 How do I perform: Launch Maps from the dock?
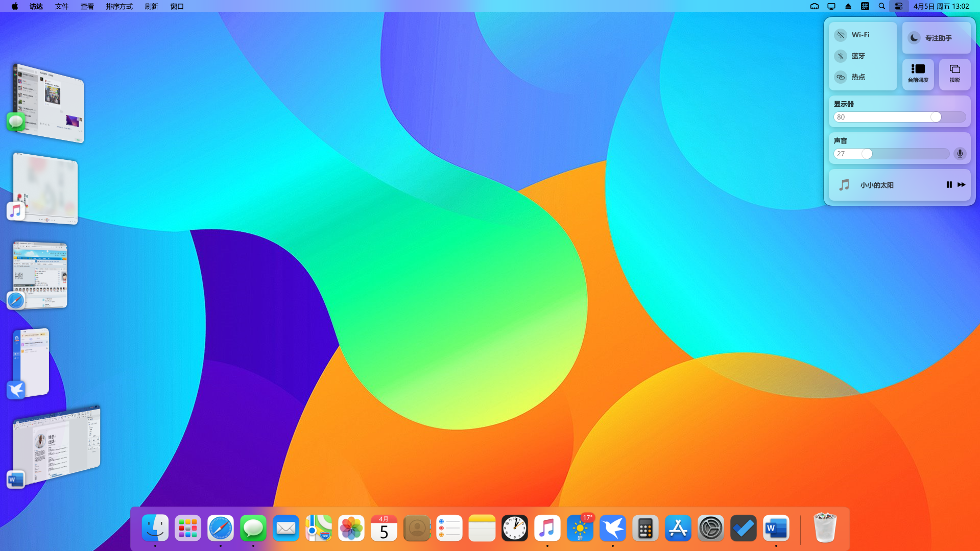coord(318,528)
